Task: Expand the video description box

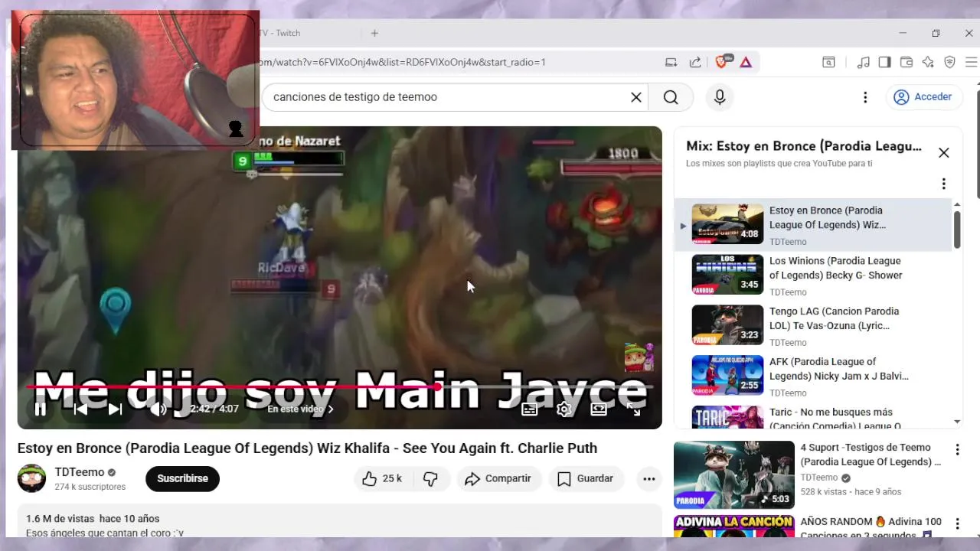Action: 339,520
